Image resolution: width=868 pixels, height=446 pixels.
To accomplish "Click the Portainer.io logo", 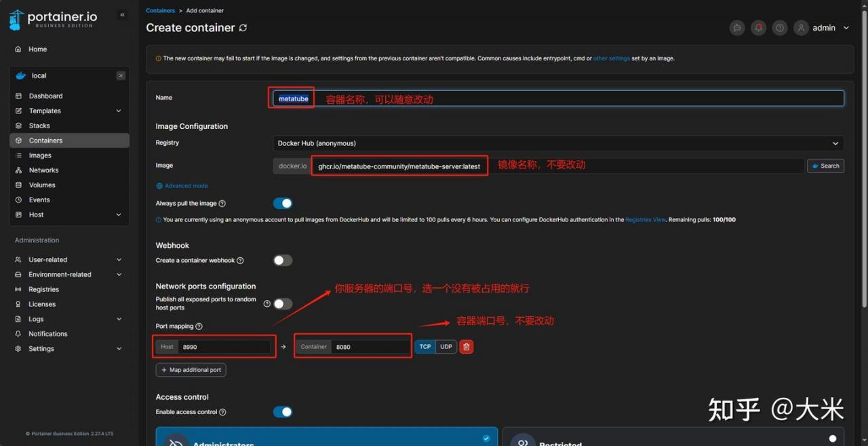I will point(52,20).
